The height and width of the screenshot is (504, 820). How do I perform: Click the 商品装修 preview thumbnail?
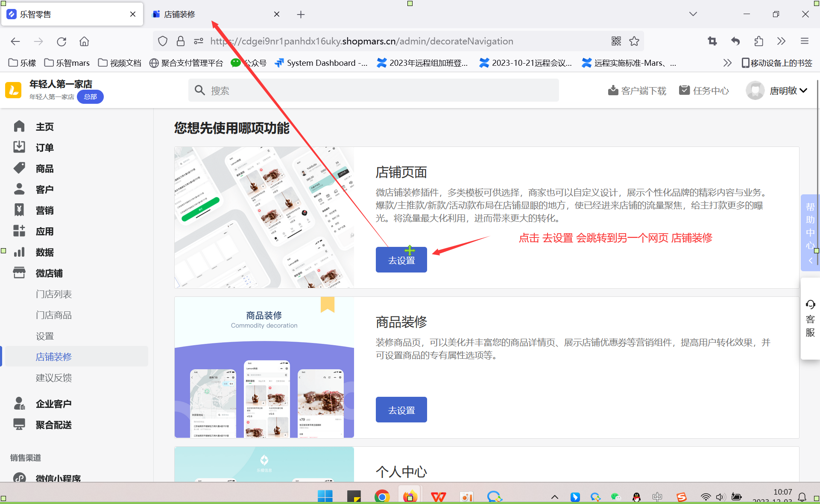click(264, 367)
